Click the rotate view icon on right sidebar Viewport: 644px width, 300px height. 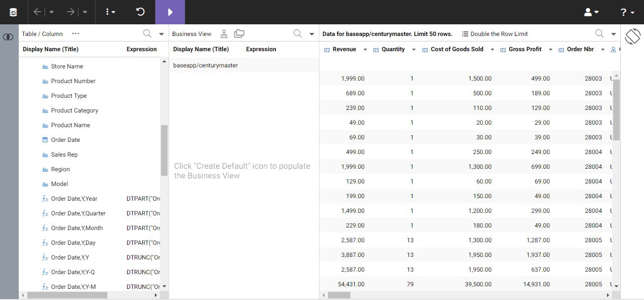click(x=632, y=36)
